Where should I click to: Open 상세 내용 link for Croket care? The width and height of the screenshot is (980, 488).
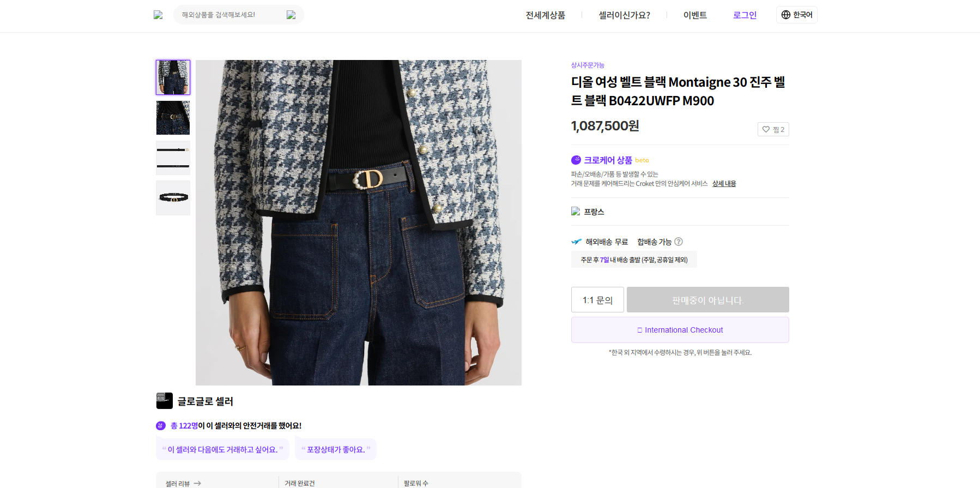724,184
